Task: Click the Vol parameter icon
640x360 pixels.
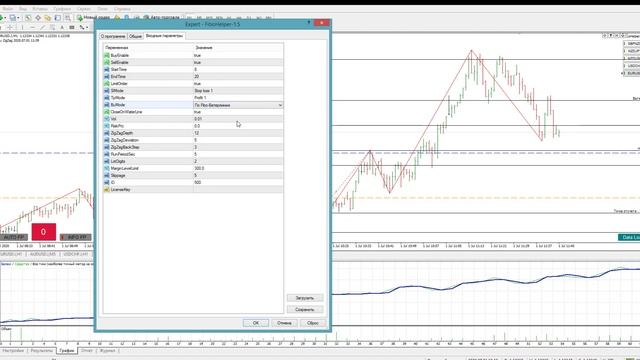Action: (x=107, y=119)
